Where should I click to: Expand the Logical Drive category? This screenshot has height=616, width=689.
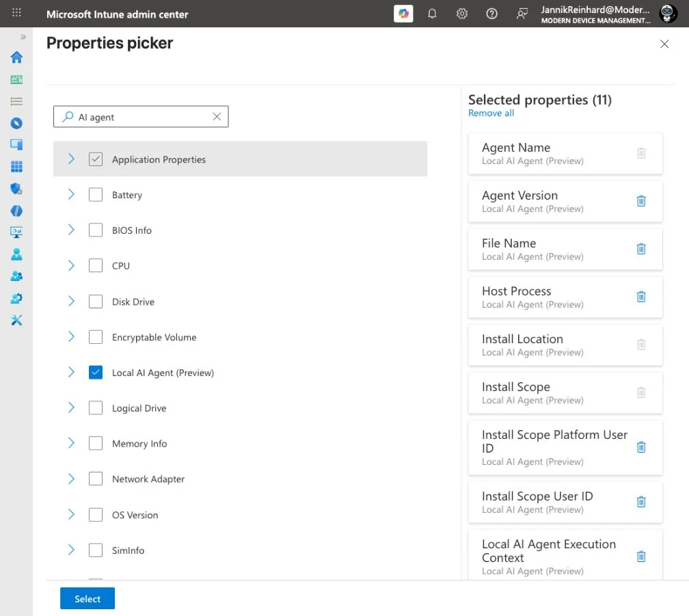(x=71, y=407)
